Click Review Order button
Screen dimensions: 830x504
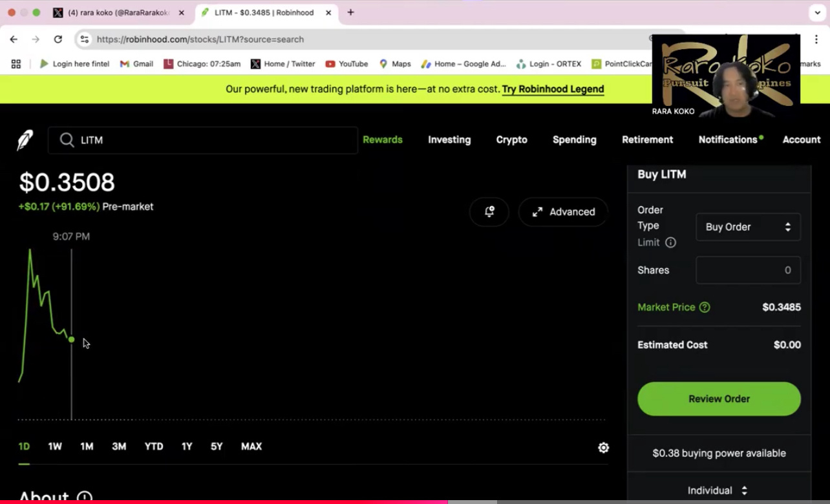pyautogui.click(x=719, y=399)
